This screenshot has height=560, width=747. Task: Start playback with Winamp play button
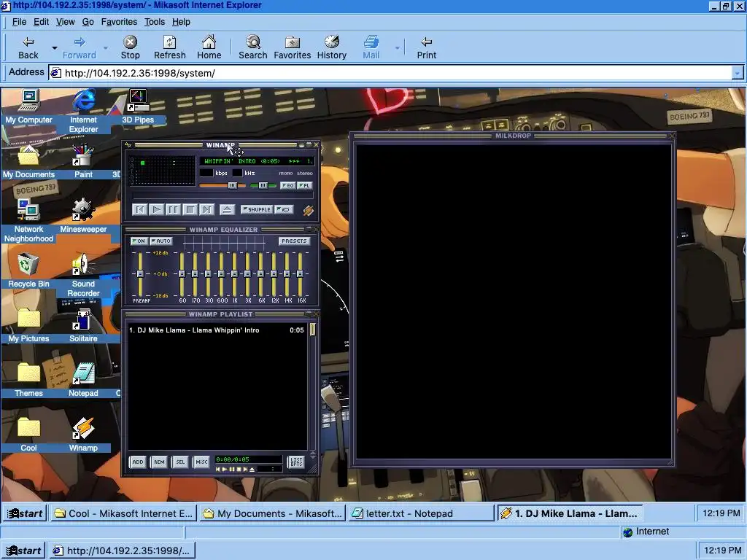pos(156,209)
